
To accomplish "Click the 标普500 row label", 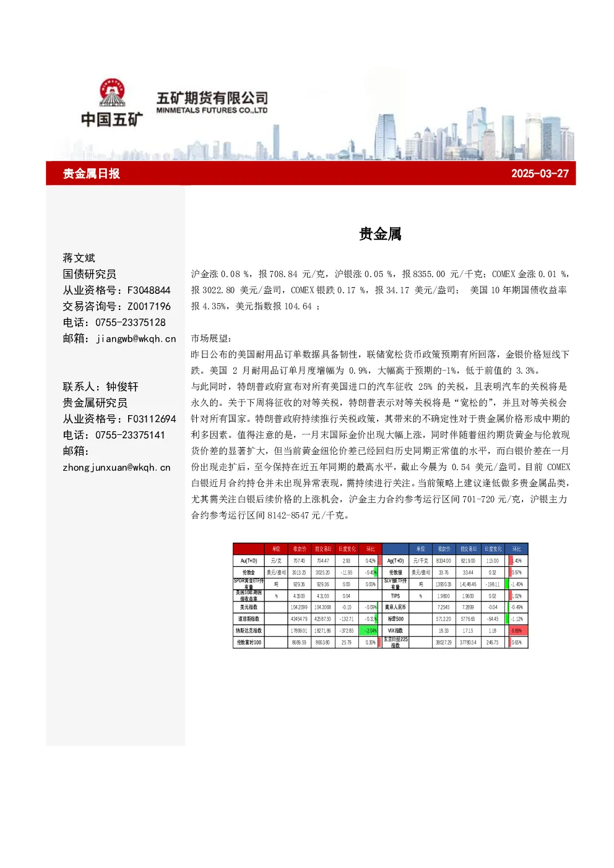I will pos(396,619).
